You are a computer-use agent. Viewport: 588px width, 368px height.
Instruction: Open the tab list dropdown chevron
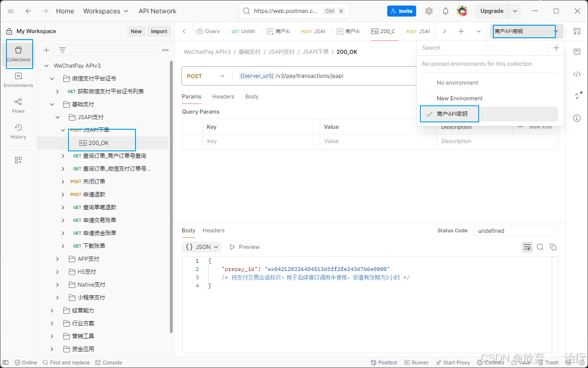point(479,31)
